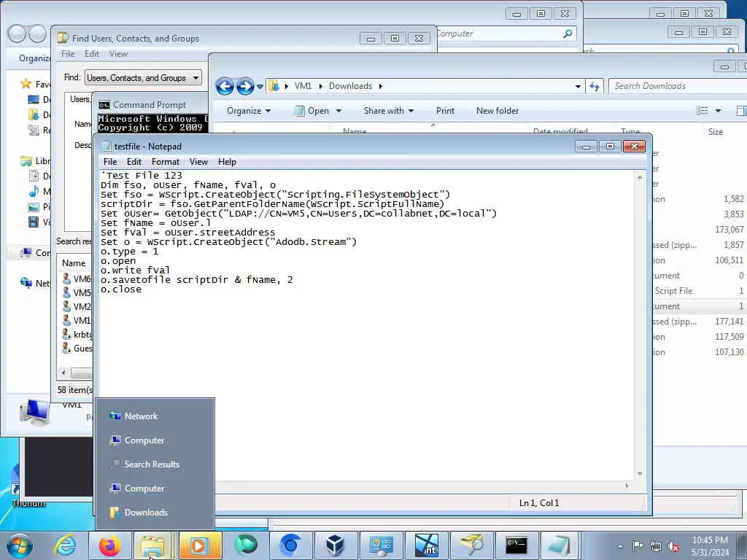
Task: Click Print in Downloads toolbar
Action: click(x=445, y=111)
